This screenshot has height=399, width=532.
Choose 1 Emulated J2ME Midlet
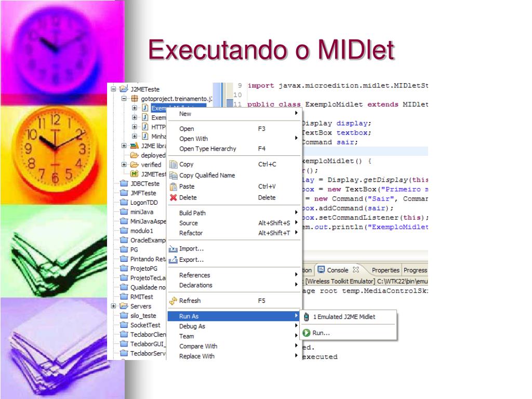[x=349, y=317]
